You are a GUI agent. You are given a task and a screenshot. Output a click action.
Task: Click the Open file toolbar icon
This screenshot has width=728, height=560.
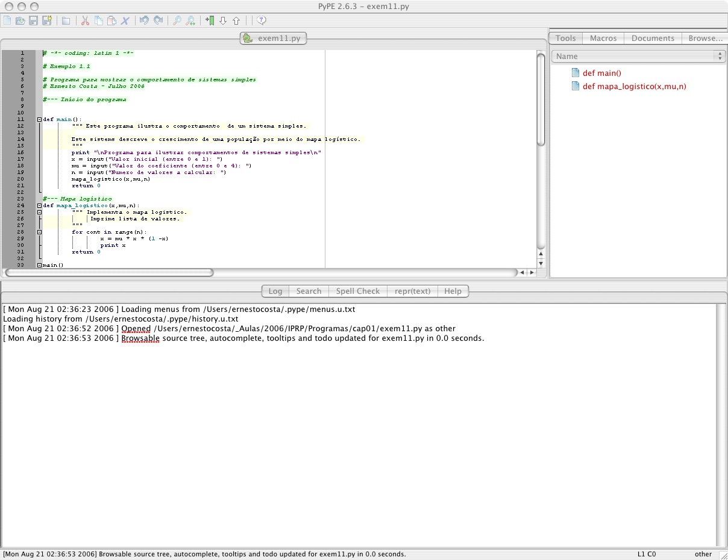pyautogui.click(x=20, y=21)
